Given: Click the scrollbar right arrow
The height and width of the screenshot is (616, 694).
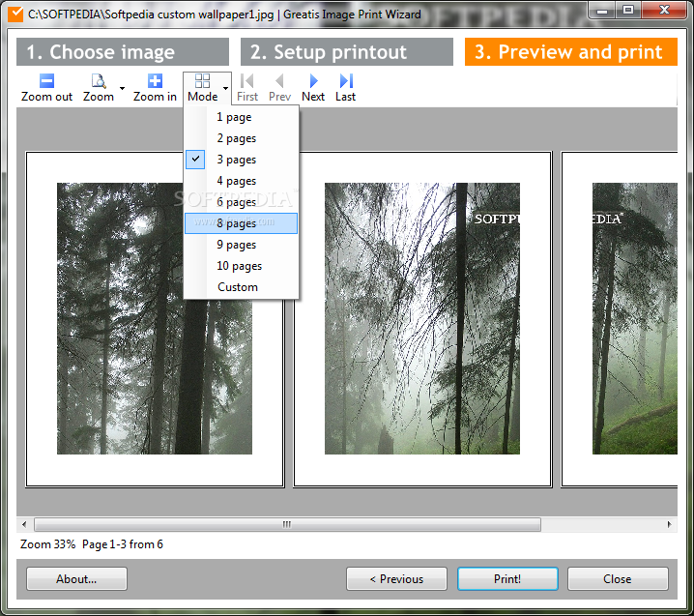Looking at the screenshot, I should 669,524.
